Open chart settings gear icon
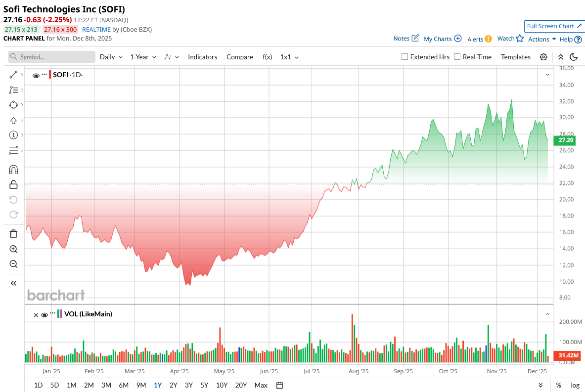Screen dimensions: 585x392 pyautogui.click(x=543, y=57)
